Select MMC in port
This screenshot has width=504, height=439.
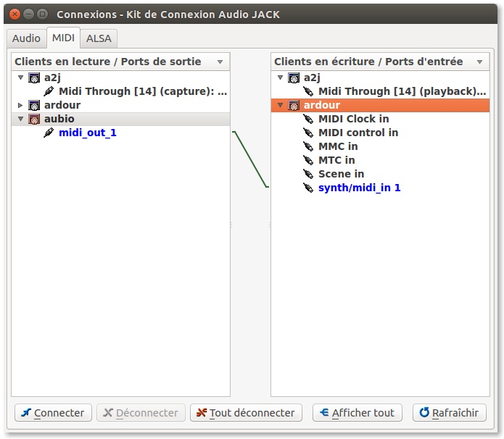click(338, 146)
